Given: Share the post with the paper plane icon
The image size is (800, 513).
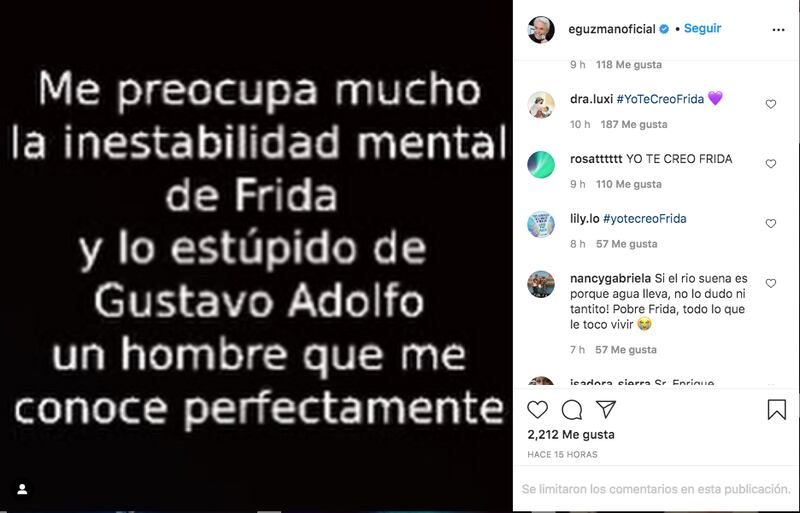Looking at the screenshot, I should [606, 409].
